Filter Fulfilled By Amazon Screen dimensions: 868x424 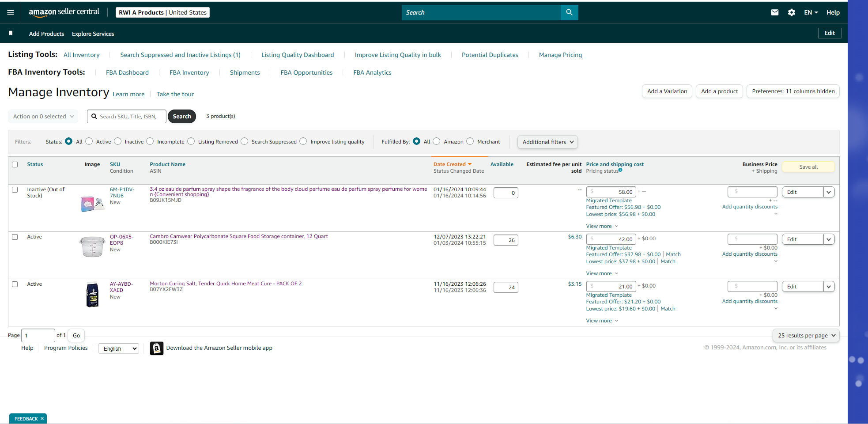pos(437,141)
